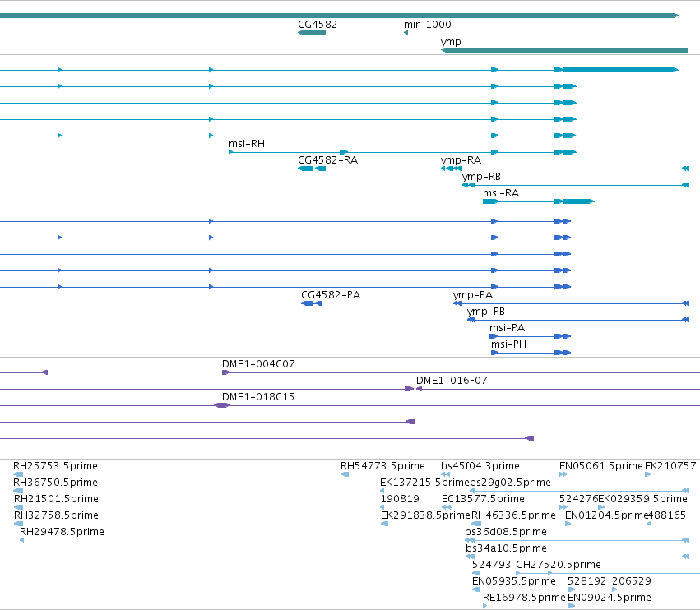Select feature 190819
700x610 pixels.
[400, 499]
